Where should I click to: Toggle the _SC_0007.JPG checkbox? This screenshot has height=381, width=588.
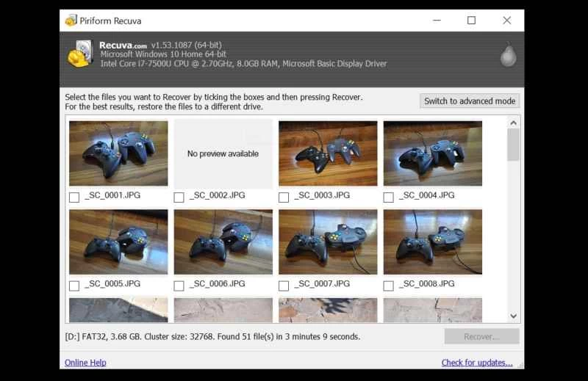[x=284, y=286]
